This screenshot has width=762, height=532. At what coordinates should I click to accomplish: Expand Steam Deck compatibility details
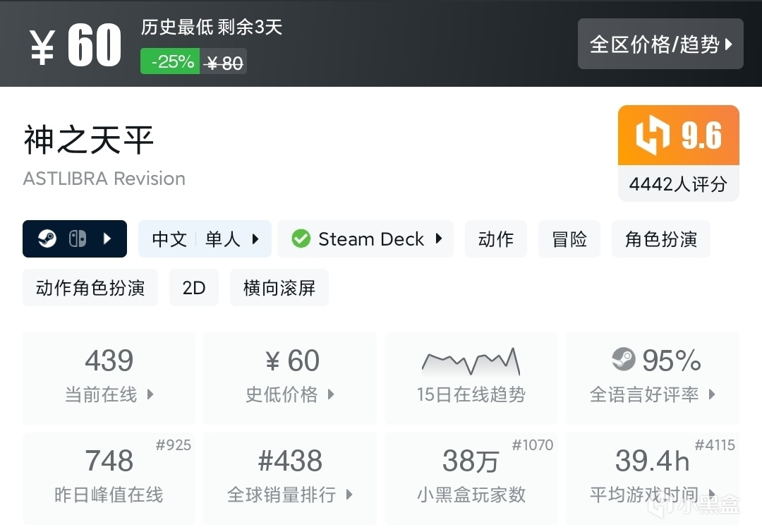tap(439, 239)
